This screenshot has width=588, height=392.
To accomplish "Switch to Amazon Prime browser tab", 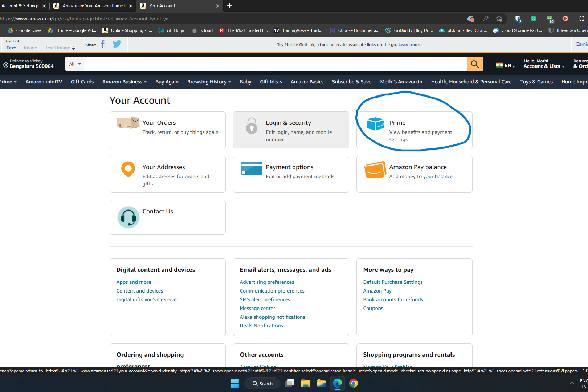I will 93,6.
